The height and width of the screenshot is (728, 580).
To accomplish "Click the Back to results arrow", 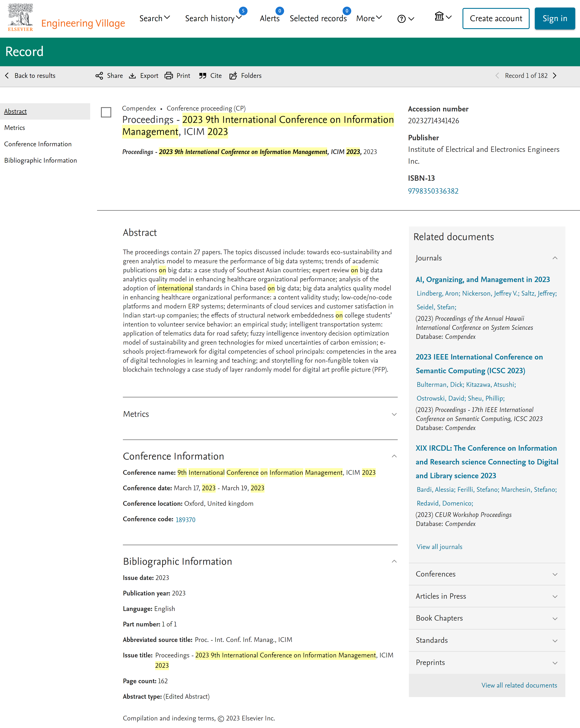I will click(7, 76).
